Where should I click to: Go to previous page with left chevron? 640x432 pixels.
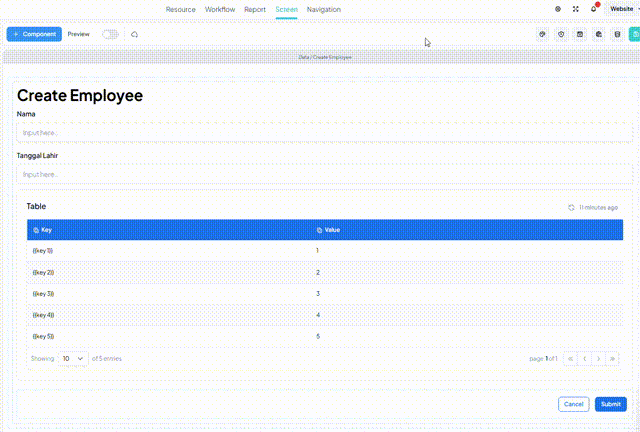[x=584, y=359]
